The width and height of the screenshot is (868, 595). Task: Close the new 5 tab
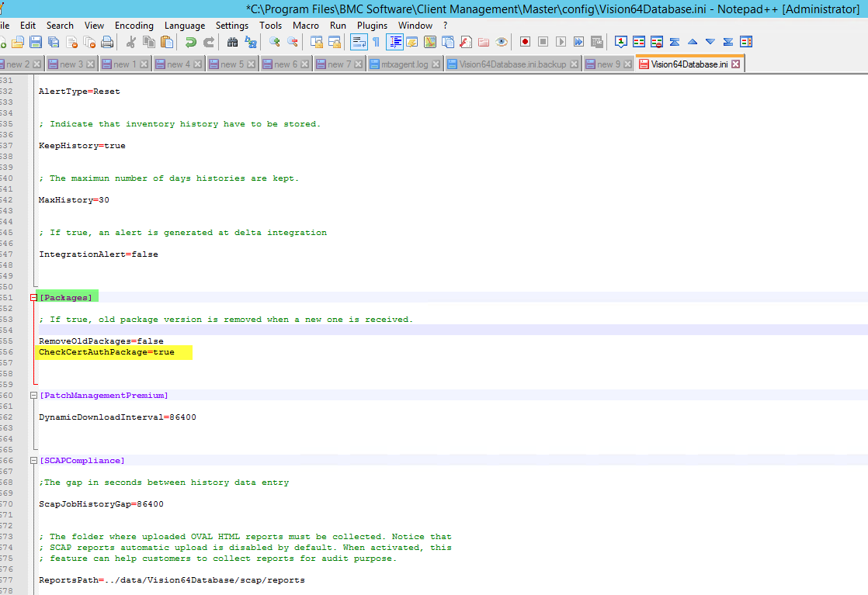click(252, 64)
